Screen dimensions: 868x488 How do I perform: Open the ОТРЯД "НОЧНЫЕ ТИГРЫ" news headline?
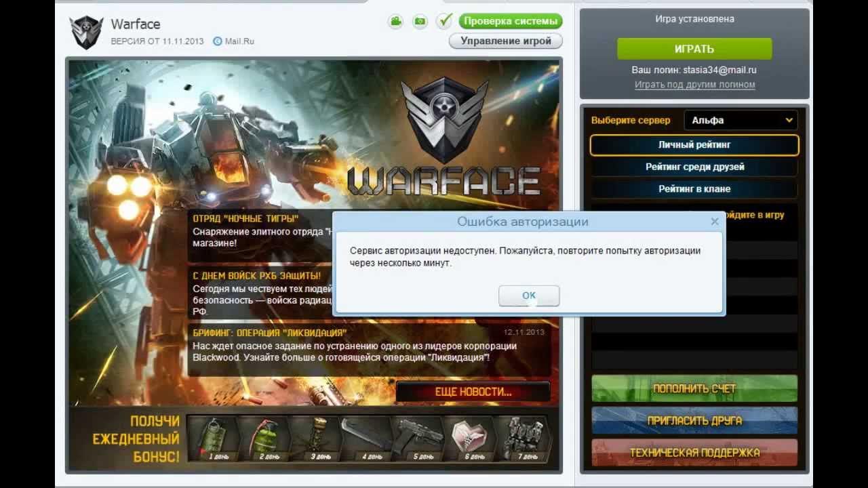point(245,219)
